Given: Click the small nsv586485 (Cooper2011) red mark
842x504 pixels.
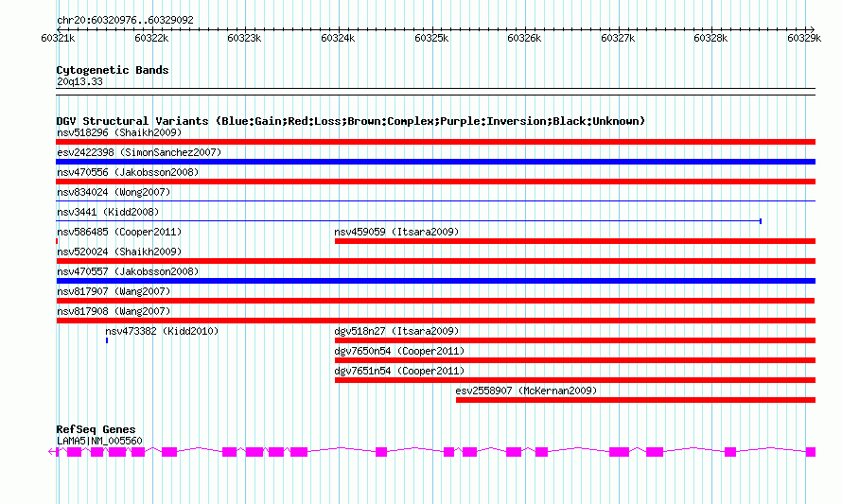Looking at the screenshot, I should [x=57, y=241].
